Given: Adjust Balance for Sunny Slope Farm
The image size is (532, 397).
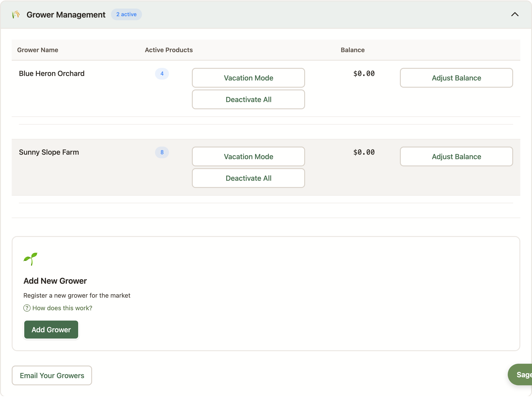Looking at the screenshot, I should [456, 156].
